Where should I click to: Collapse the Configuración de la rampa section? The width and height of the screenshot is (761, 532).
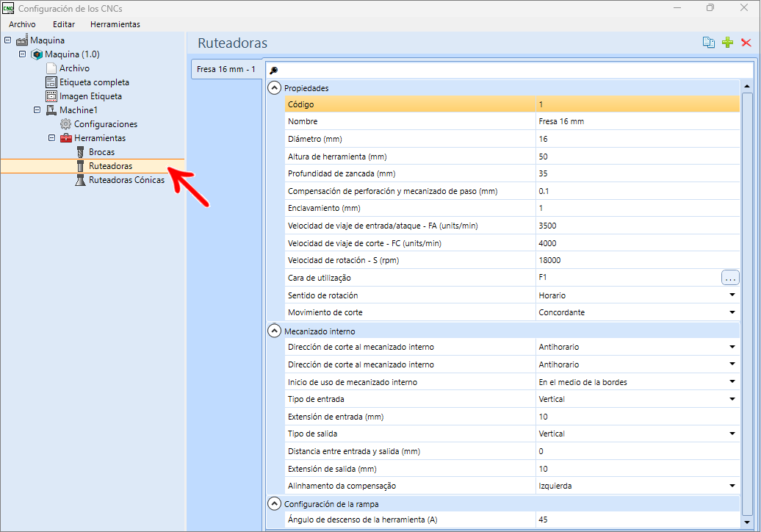[275, 504]
